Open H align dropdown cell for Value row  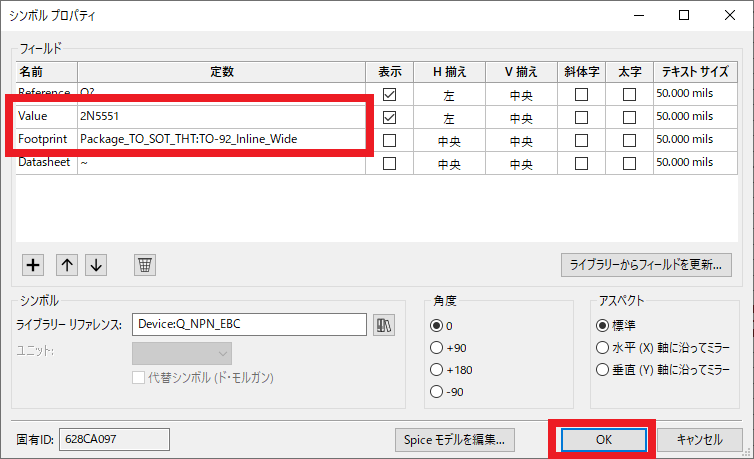coord(449,118)
